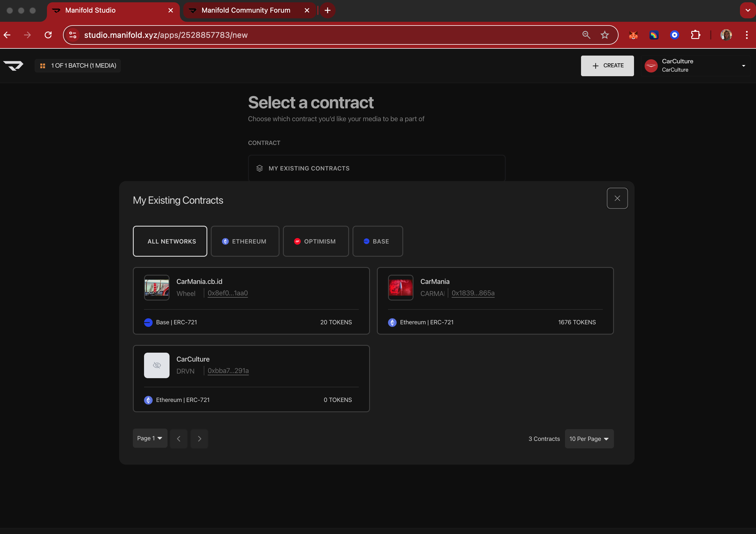The height and width of the screenshot is (534, 756).
Task: Click the 3 Contracts count label
Action: [x=544, y=439]
